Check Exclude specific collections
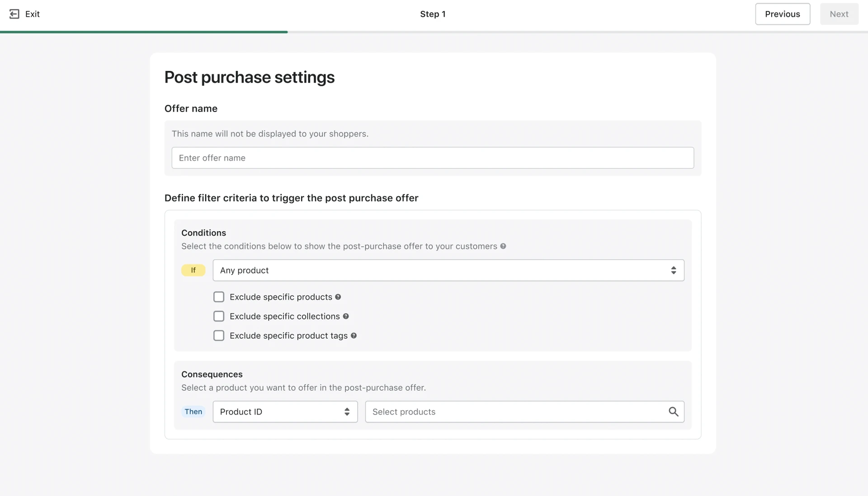The width and height of the screenshot is (868, 496). point(219,316)
